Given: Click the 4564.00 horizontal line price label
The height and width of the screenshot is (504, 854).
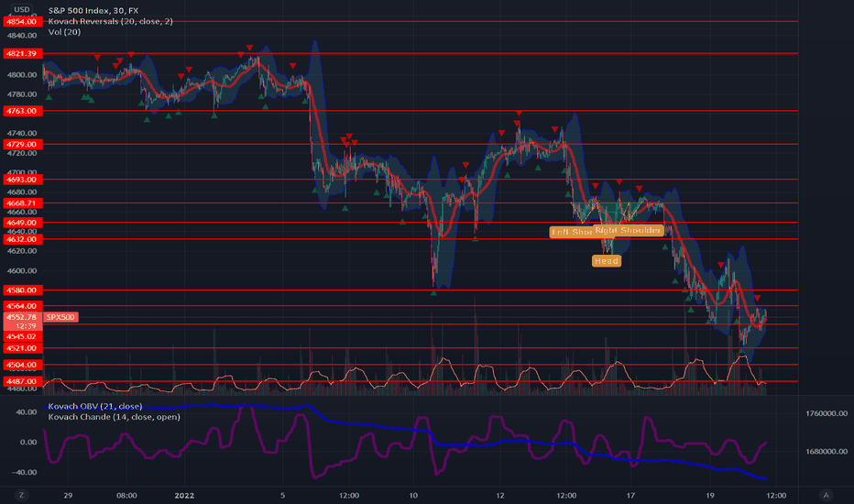Looking at the screenshot, I should pyautogui.click(x=22, y=306).
